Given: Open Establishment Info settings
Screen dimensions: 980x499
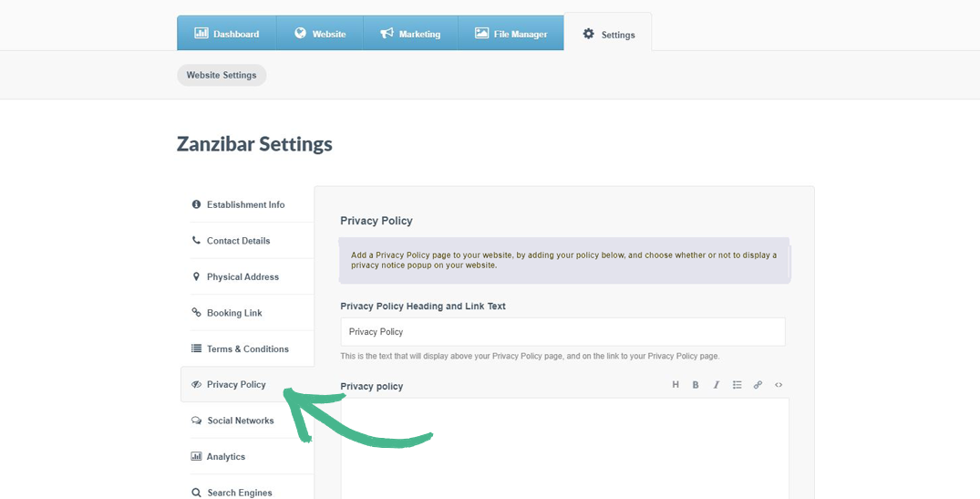Looking at the screenshot, I should click(245, 204).
